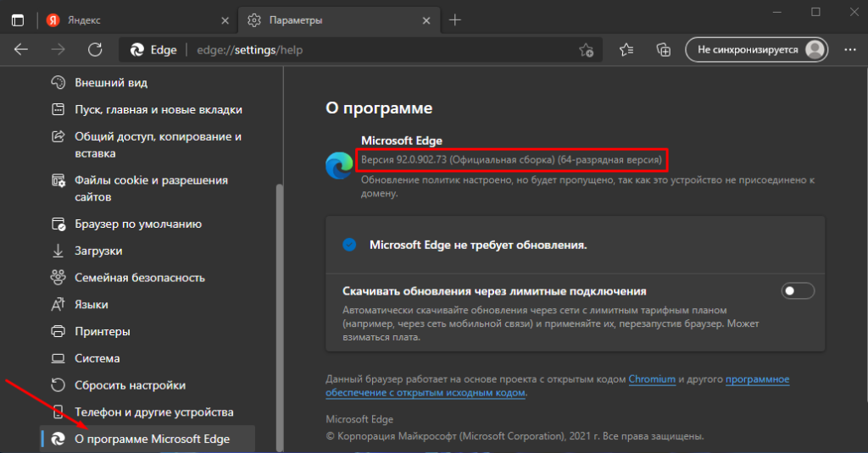This screenshot has width=868, height=453.
Task: Click the sidebar vertical scrollbar
Action: tap(280, 318)
